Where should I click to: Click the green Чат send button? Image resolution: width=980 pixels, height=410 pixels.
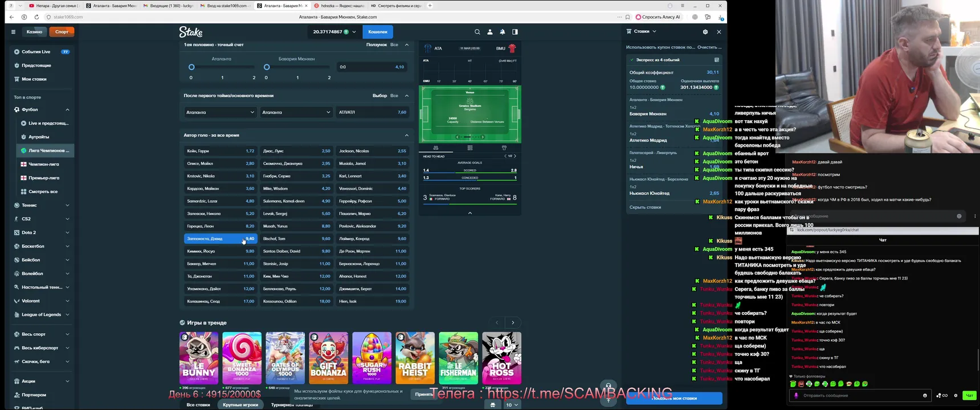pos(969,395)
